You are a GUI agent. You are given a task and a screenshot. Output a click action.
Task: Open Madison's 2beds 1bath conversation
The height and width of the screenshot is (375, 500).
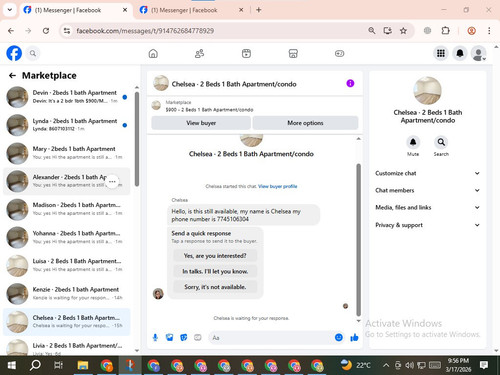coord(67,209)
